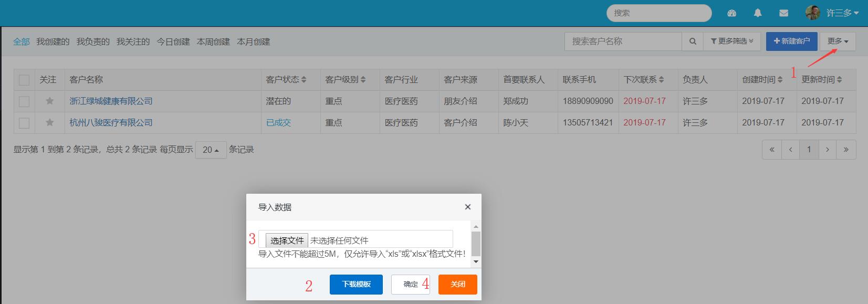Star the 杭州八骏医疗有限公司 row
Image resolution: width=868 pixels, height=304 pixels.
tap(50, 122)
